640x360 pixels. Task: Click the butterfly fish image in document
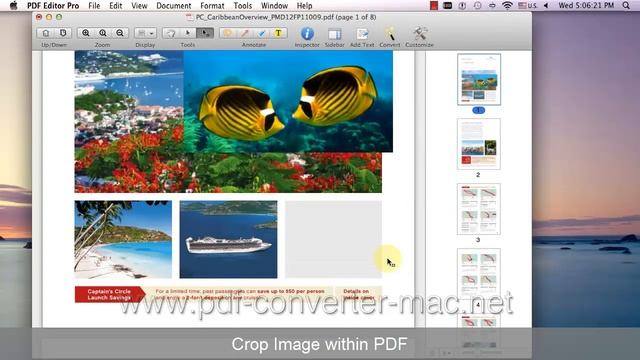(x=288, y=101)
